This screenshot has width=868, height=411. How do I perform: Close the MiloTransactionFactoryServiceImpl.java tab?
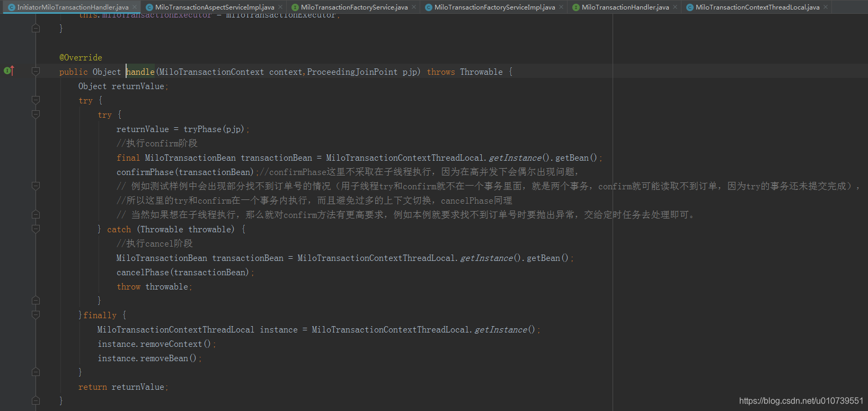(561, 7)
